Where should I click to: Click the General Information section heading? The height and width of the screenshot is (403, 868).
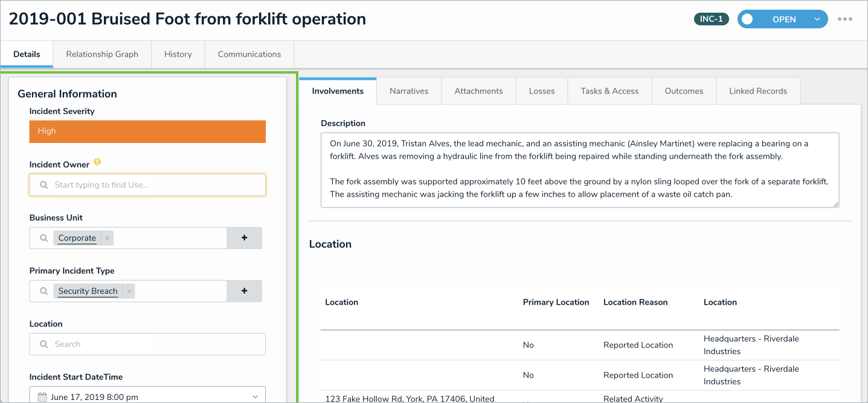67,94
